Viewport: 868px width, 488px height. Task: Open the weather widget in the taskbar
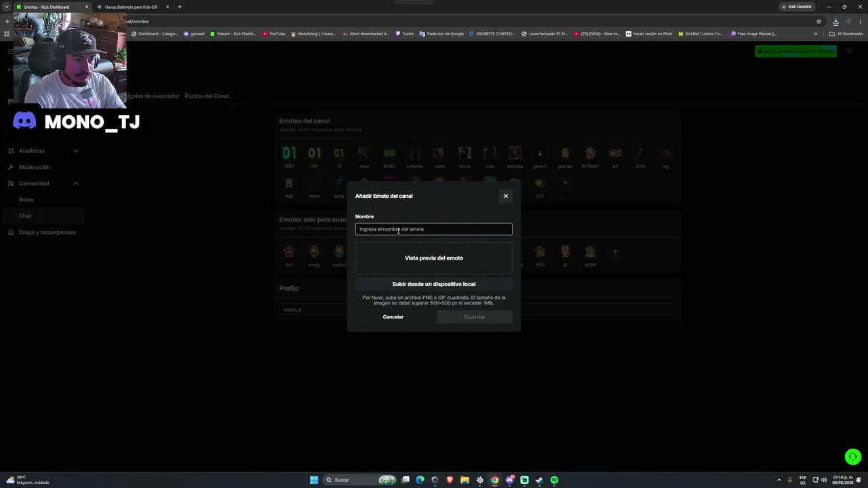(x=28, y=480)
